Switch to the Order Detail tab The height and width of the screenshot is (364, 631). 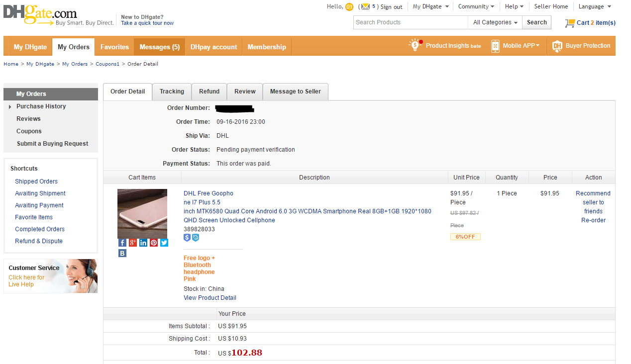coord(128,91)
